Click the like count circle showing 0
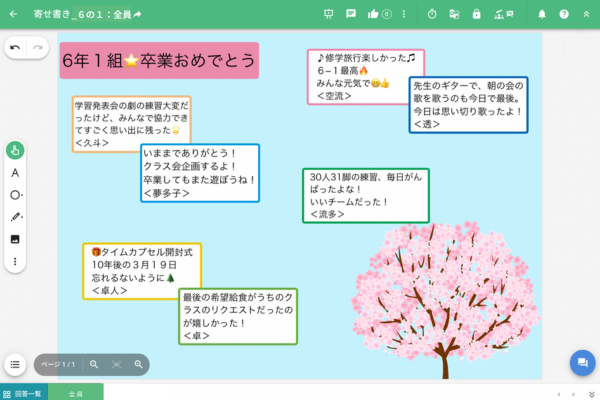Screen dimensions: 600x400 click(387, 15)
